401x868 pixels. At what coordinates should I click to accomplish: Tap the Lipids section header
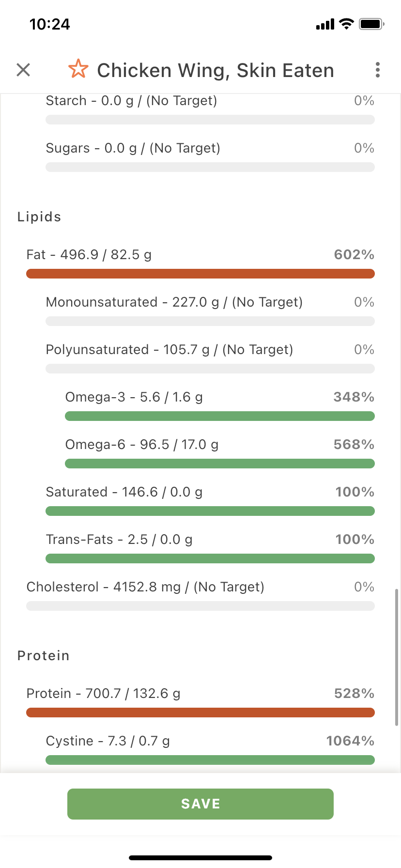(x=39, y=217)
